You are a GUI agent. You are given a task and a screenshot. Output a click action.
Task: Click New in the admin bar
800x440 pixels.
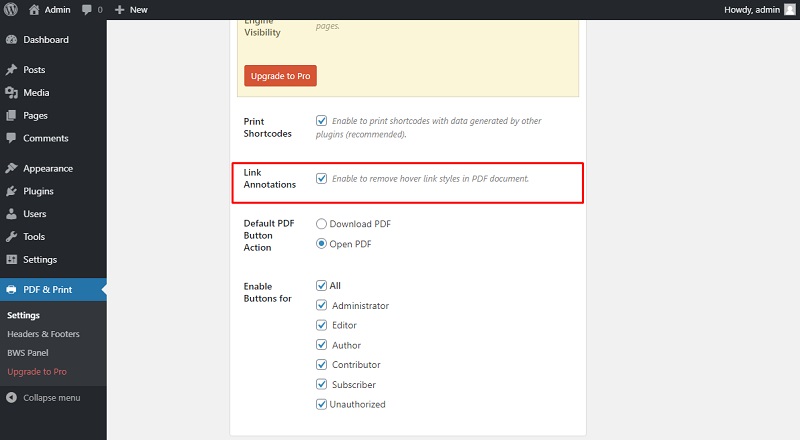tap(138, 10)
